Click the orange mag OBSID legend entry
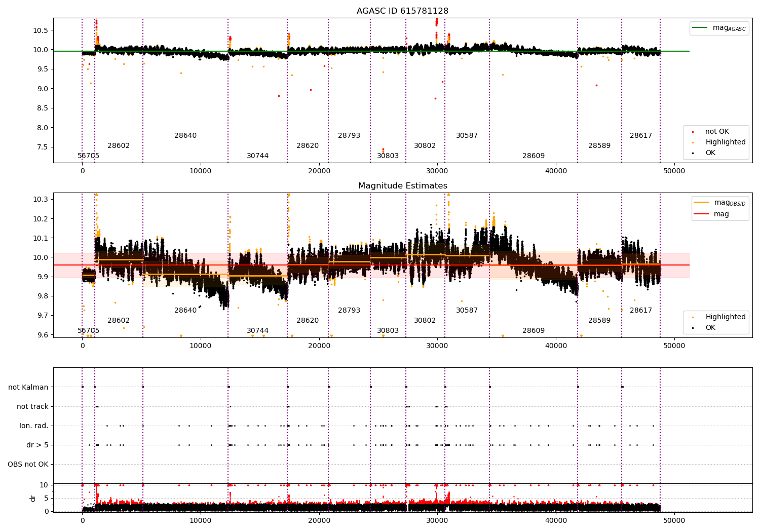This screenshot has width=760, height=532. pyautogui.click(x=720, y=203)
